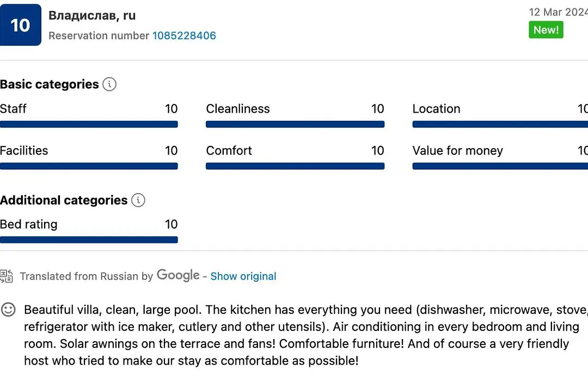Image resolution: width=588 pixels, height=381 pixels.
Task: Click the Bed rating bar
Action: [x=89, y=240]
